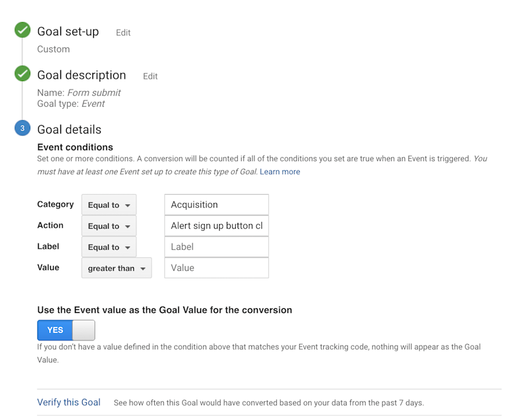Click the green checkmark beside Goal set-up
This screenshot has height=420, width=514.
pos(22,30)
